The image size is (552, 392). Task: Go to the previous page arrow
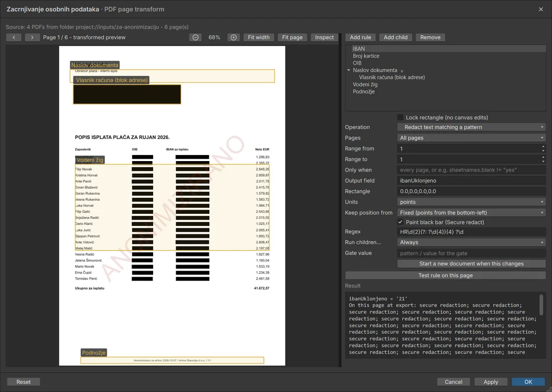tap(14, 37)
